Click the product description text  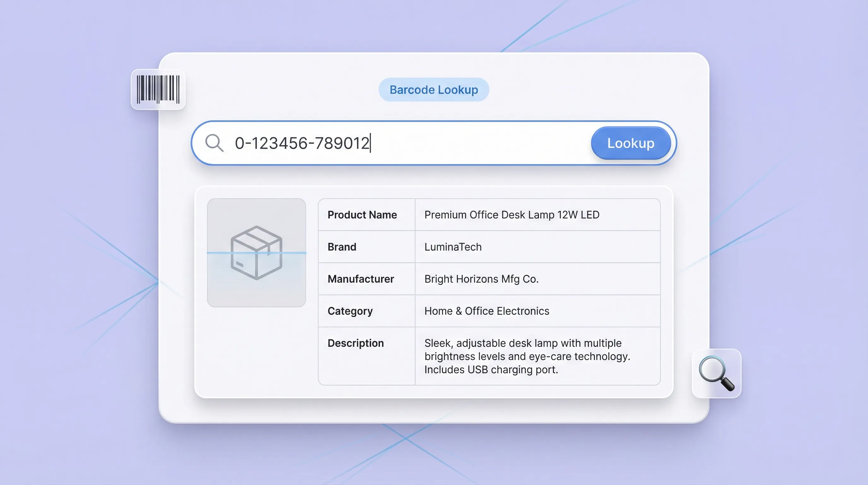[x=527, y=356]
